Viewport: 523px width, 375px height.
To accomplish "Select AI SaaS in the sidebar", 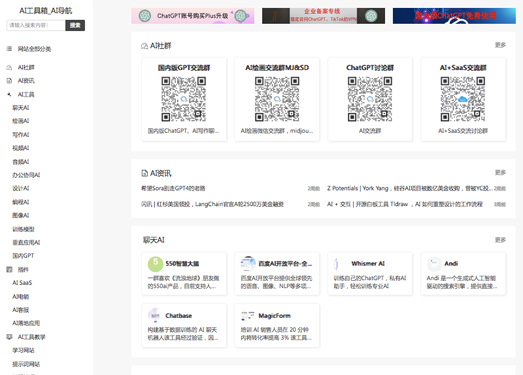I will click(x=22, y=283).
